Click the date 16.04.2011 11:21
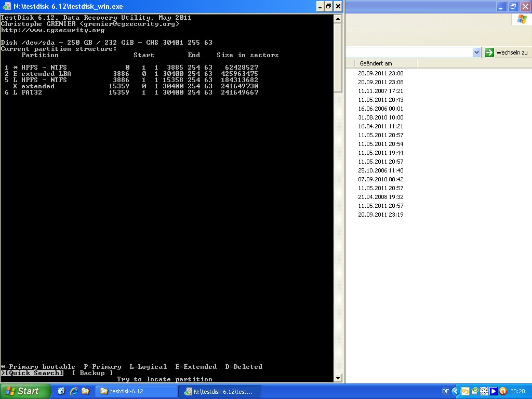532x399 pixels. 381,126
